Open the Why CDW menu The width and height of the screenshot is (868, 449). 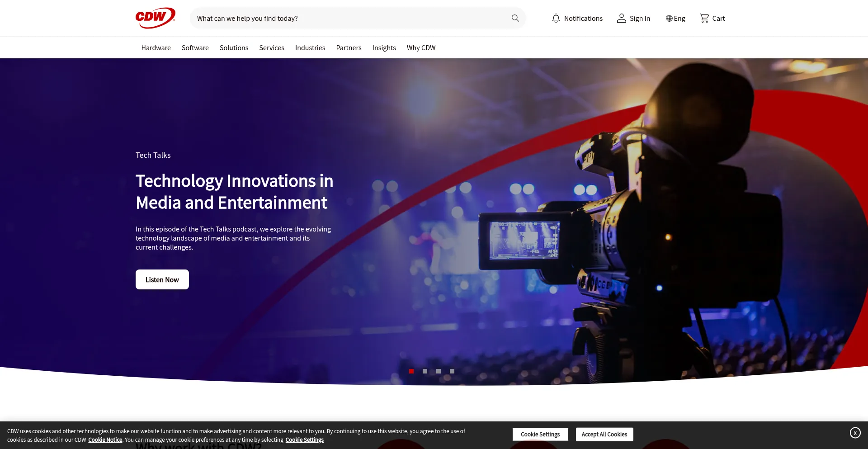click(x=421, y=47)
